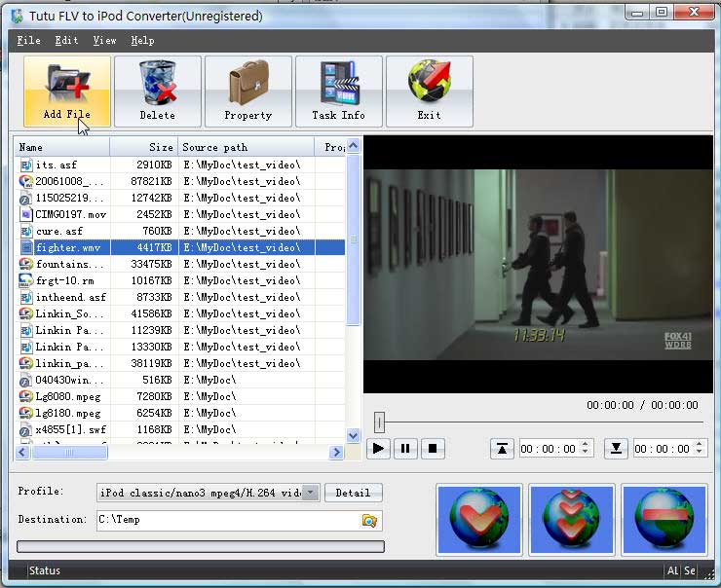Image resolution: width=721 pixels, height=588 pixels.
Task: Set clip start mark button
Action: coord(502,449)
